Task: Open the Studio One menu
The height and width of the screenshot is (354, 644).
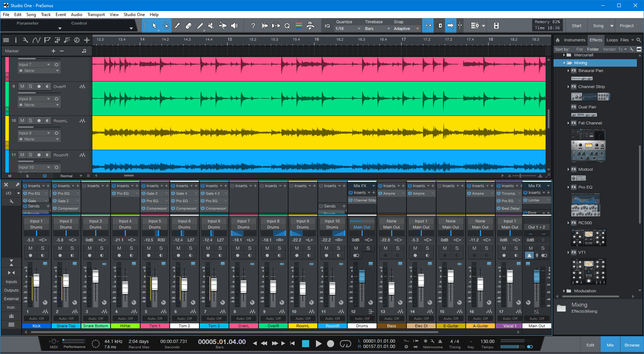Action: [134, 15]
